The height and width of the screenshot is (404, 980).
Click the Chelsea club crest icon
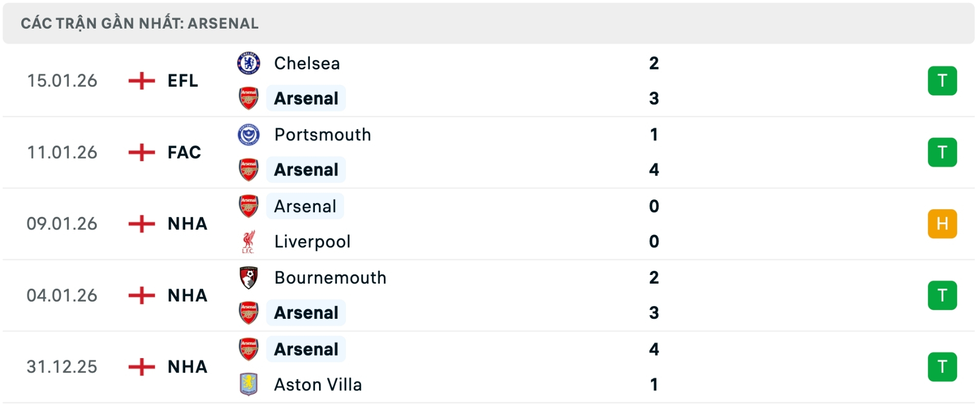[249, 63]
